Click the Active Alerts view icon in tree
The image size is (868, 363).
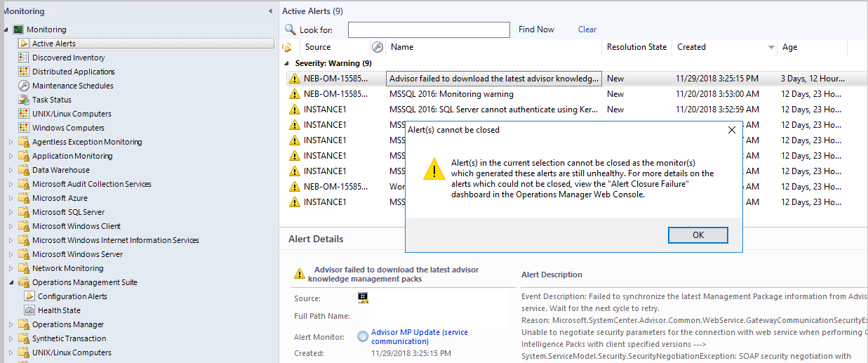(24, 44)
